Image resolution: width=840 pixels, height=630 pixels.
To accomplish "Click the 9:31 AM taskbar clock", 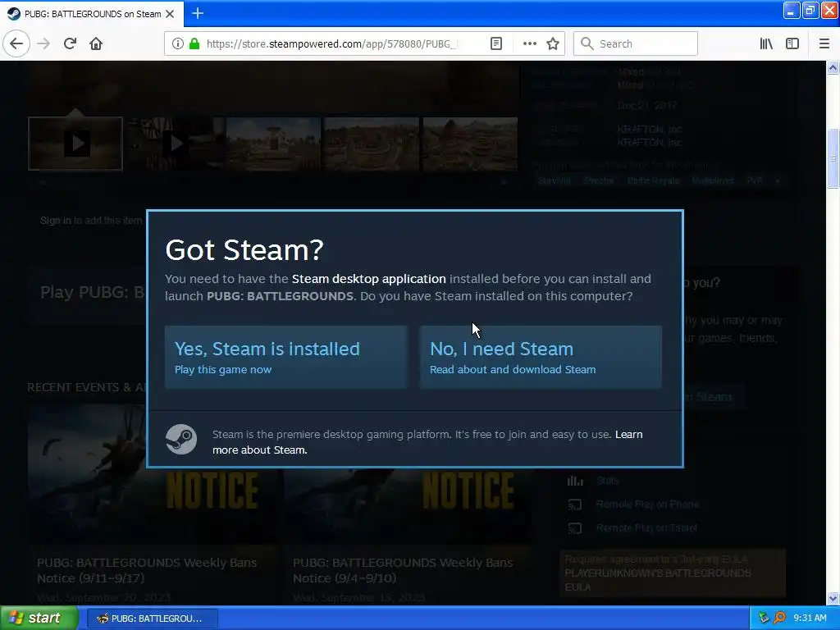I will (810, 618).
